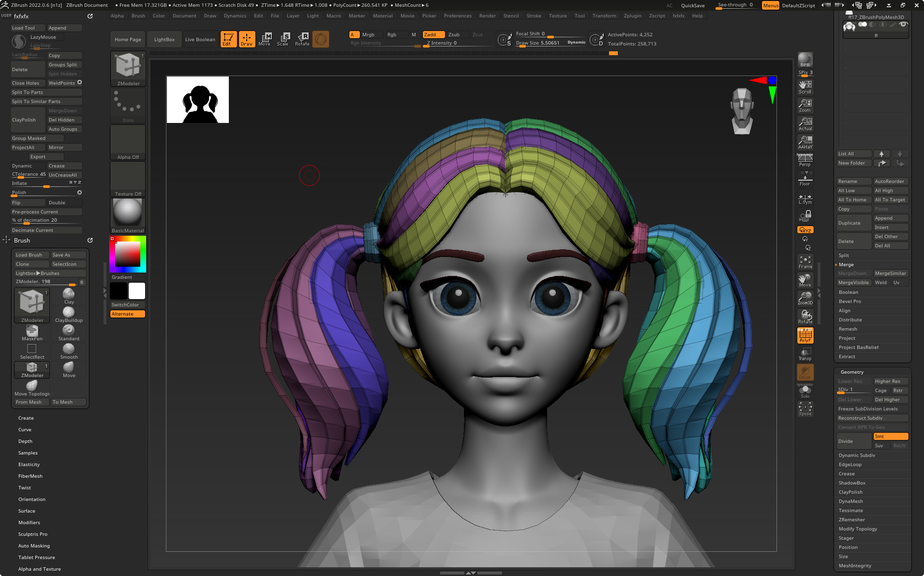924x576 pixels.
Task: Open the Transform menu
Action: point(604,16)
